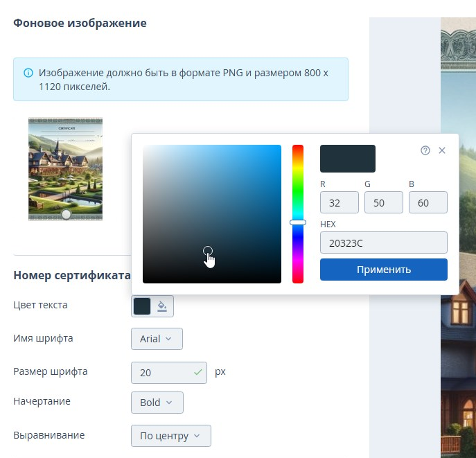Image resolution: width=476 pixels, height=458 pixels.
Task: Click the Выравнивание label
Action: coord(49,435)
